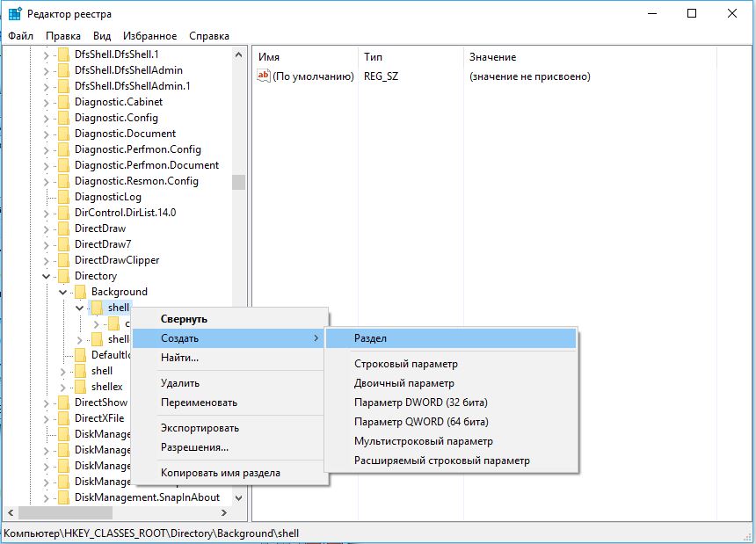Open the Избранное menu
Screen dimensions: 756x544
(150, 36)
